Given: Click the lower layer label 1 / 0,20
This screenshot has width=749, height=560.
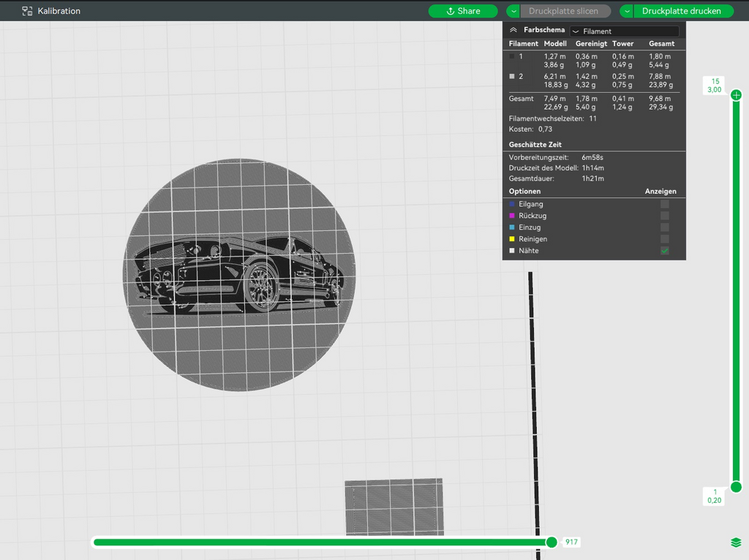Looking at the screenshot, I should [715, 496].
